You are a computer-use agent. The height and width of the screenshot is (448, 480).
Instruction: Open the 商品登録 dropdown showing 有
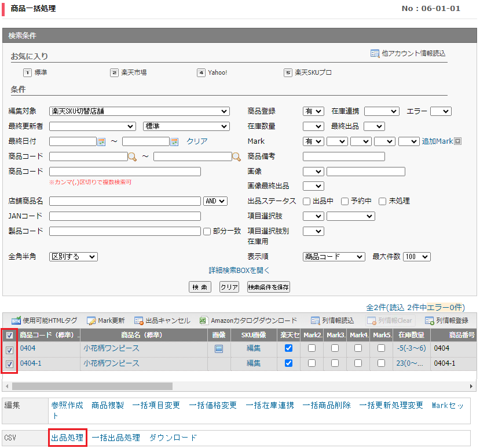[x=313, y=111]
